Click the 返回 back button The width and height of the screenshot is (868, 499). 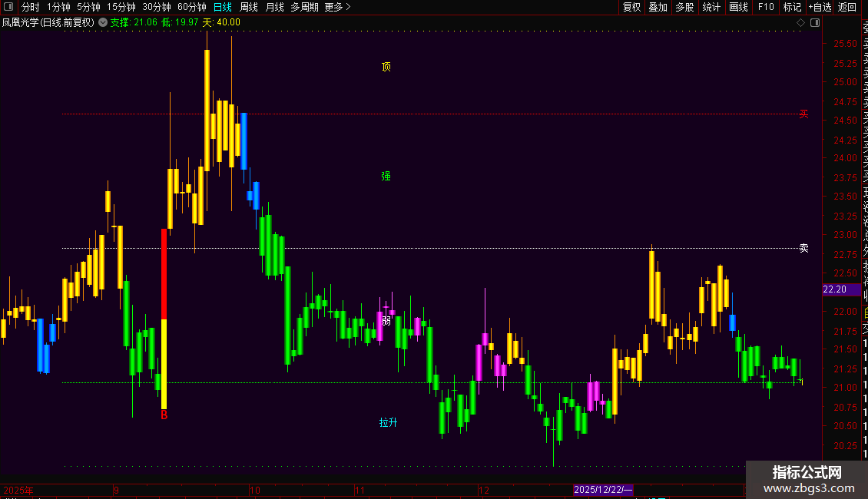click(847, 7)
